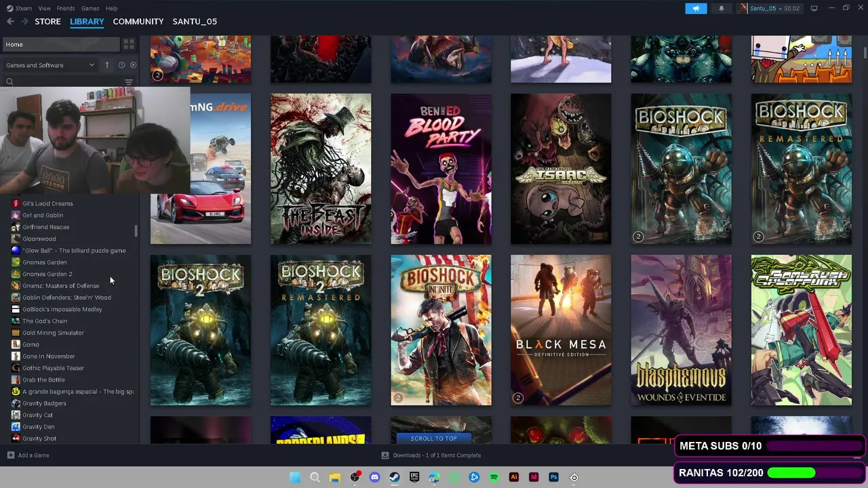Launch Adobe Illustrator from taskbar
Viewport: 868px width, 488px height.
click(x=513, y=477)
